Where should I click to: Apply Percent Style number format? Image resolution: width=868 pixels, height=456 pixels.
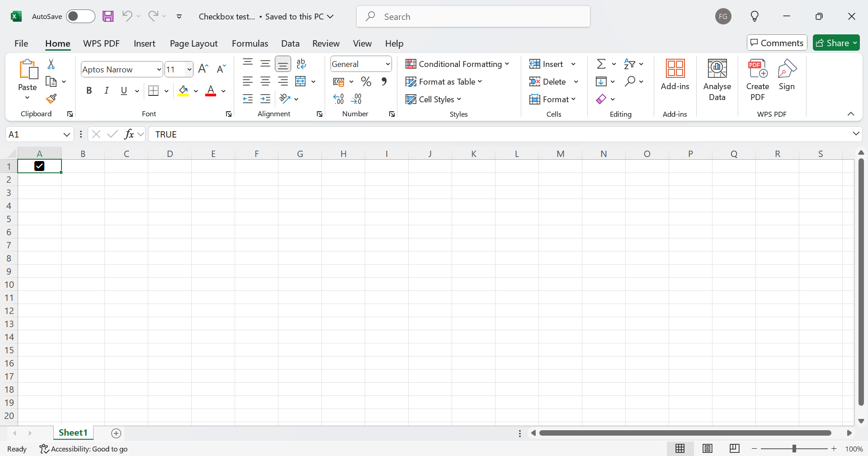[x=366, y=82]
